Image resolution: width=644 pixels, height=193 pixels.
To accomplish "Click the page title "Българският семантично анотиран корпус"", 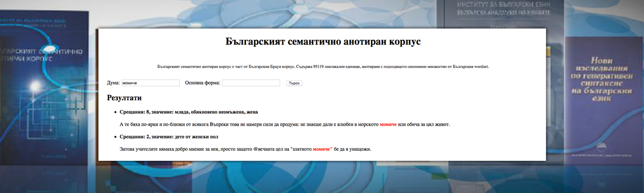I will pos(323,42).
